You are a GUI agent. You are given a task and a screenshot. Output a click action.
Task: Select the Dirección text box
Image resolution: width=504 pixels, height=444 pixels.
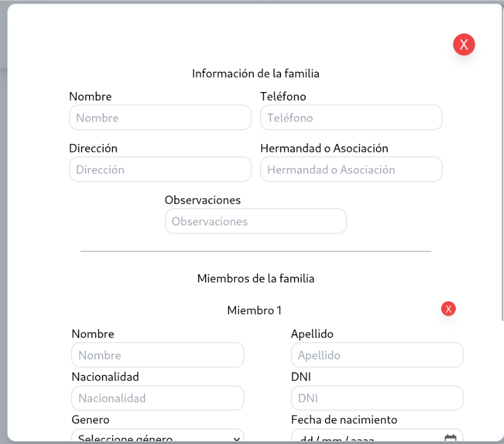pyautogui.click(x=161, y=169)
